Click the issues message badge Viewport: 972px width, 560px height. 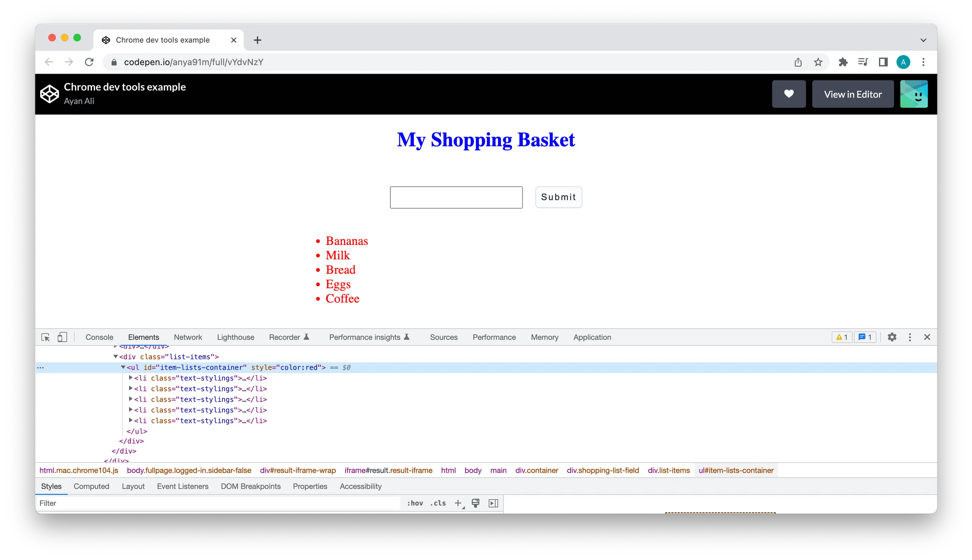(x=865, y=337)
